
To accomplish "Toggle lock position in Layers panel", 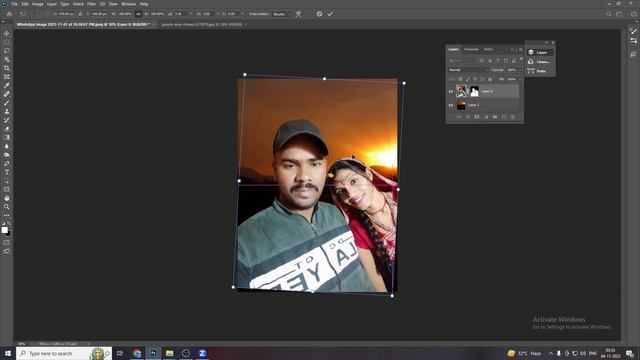I will [475, 79].
